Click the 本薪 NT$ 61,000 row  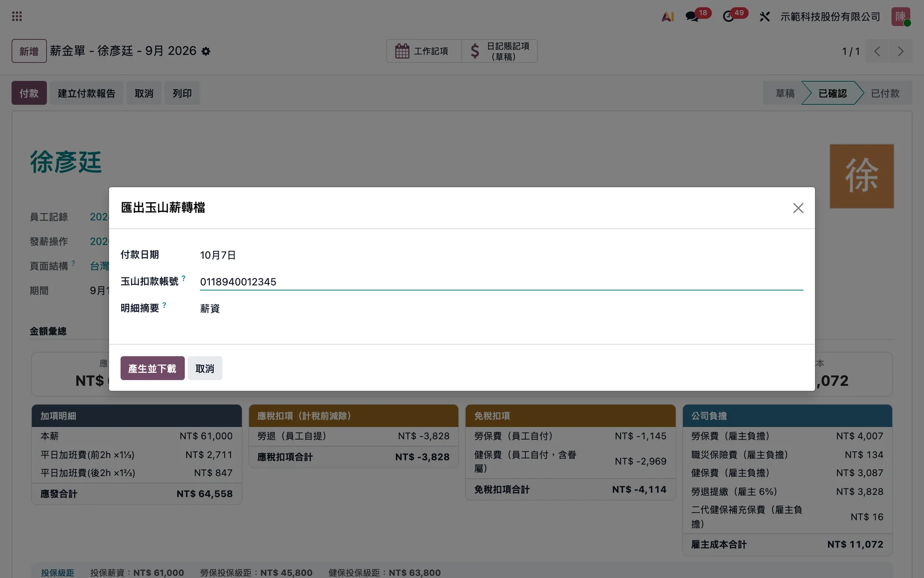137,436
